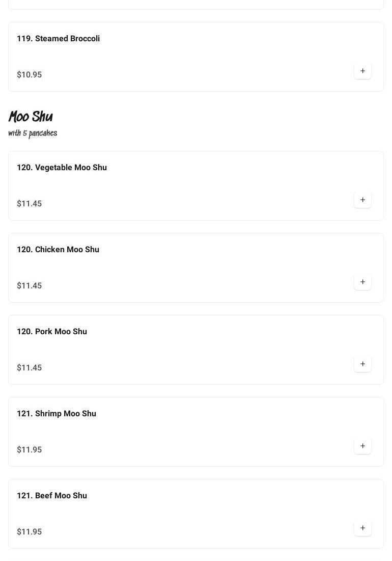Click the $11.95 price under Shrimp Moo Shu
Viewport: 392px width, 561px height.
(29, 450)
